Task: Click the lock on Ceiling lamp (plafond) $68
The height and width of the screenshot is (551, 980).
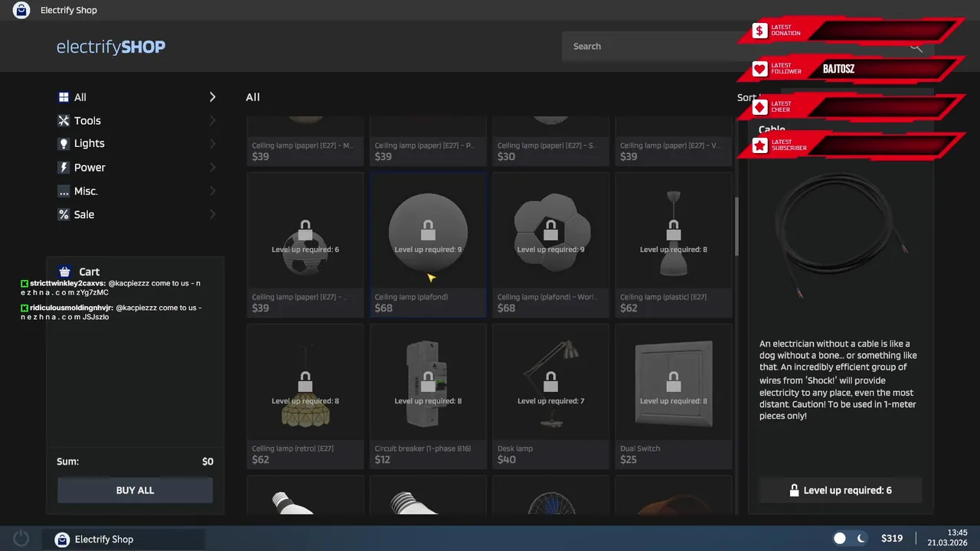Action: 428,230
